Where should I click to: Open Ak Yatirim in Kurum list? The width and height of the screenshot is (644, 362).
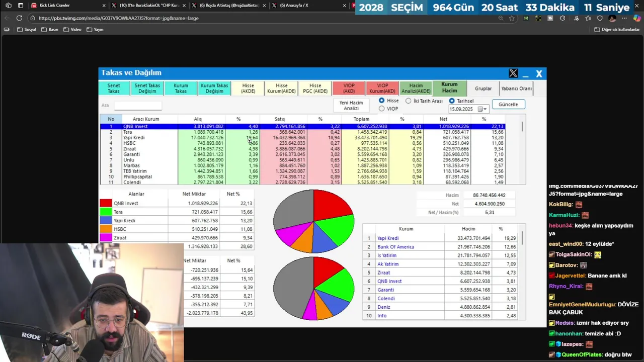(387, 264)
